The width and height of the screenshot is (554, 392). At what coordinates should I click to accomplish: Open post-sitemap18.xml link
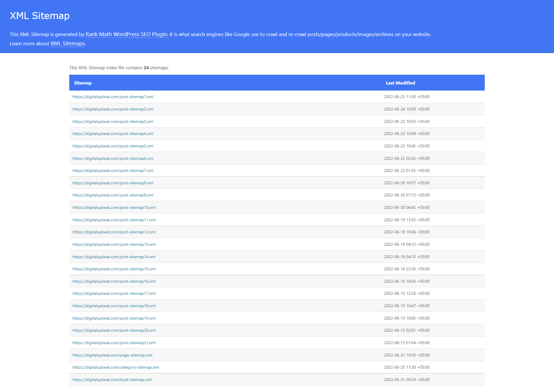[114, 306]
